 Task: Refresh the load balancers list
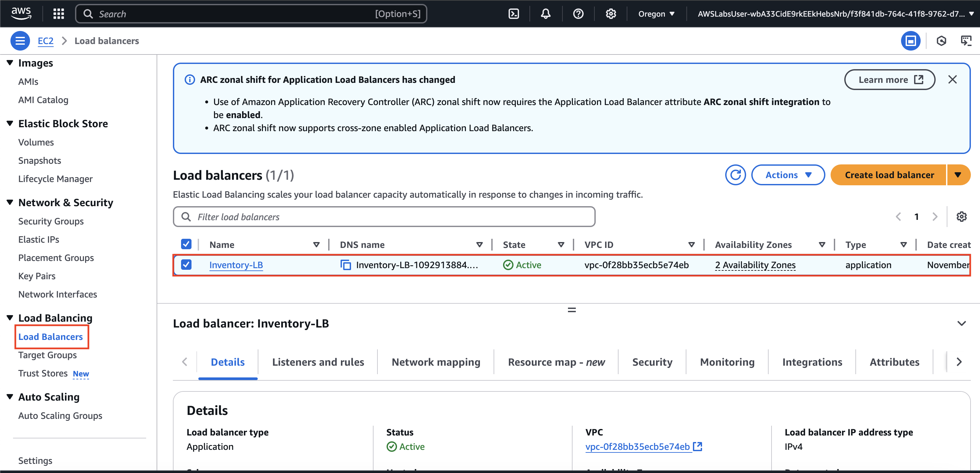click(735, 175)
